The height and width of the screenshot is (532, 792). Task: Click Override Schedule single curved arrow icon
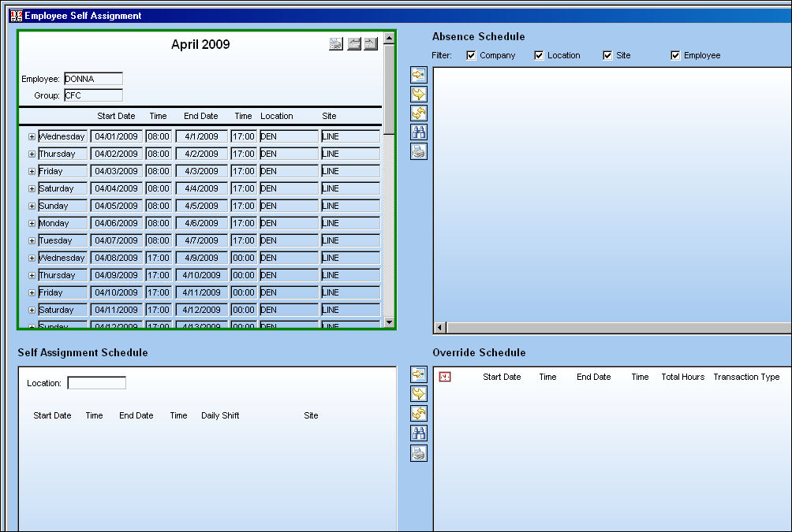(x=419, y=394)
